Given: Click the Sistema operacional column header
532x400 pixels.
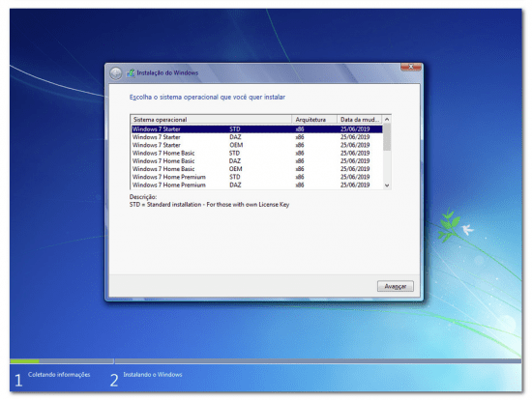Looking at the screenshot, I should (211, 119).
